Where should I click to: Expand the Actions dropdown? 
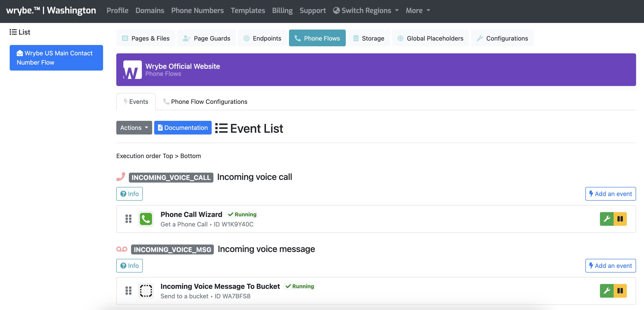click(x=134, y=128)
